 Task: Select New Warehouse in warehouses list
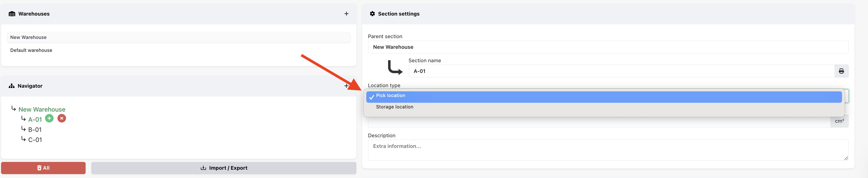28,37
